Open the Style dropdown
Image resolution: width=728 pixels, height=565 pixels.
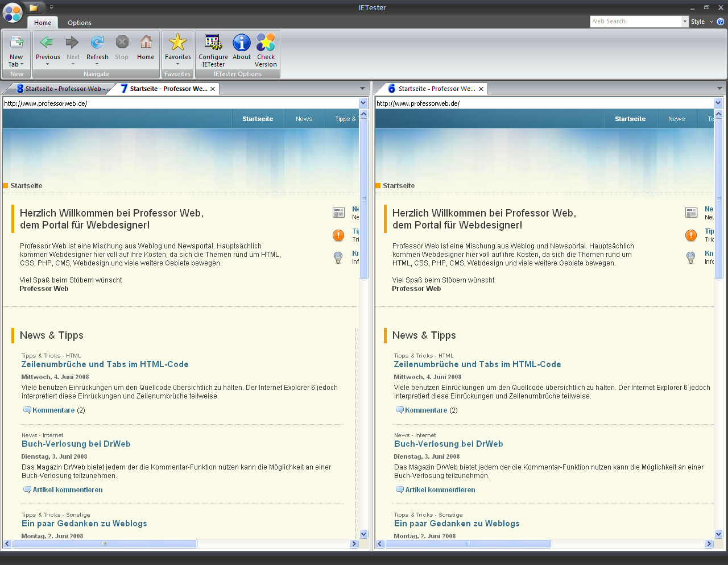tap(702, 22)
